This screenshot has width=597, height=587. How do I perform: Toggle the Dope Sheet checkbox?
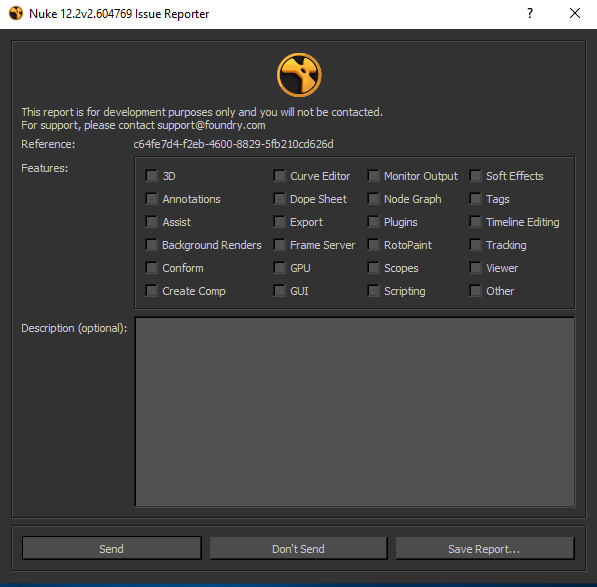pos(279,199)
